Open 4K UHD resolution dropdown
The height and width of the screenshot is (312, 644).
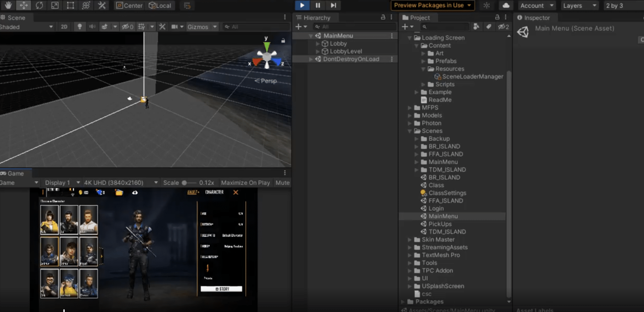point(120,183)
